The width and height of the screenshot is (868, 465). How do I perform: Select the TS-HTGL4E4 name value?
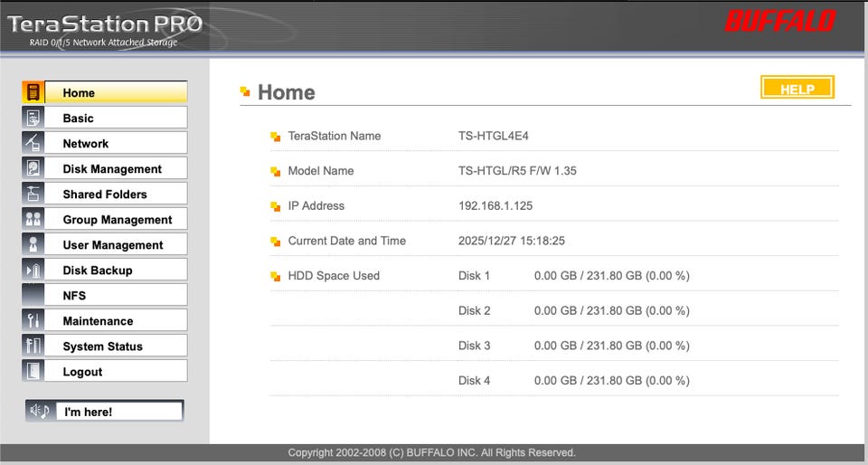click(x=494, y=136)
